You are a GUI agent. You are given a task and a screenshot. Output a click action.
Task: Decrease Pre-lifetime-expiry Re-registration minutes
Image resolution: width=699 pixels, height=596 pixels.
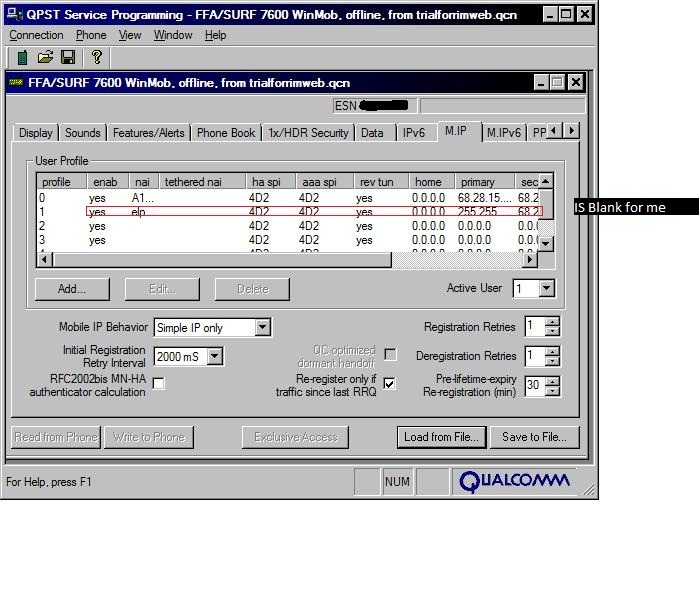[552, 390]
